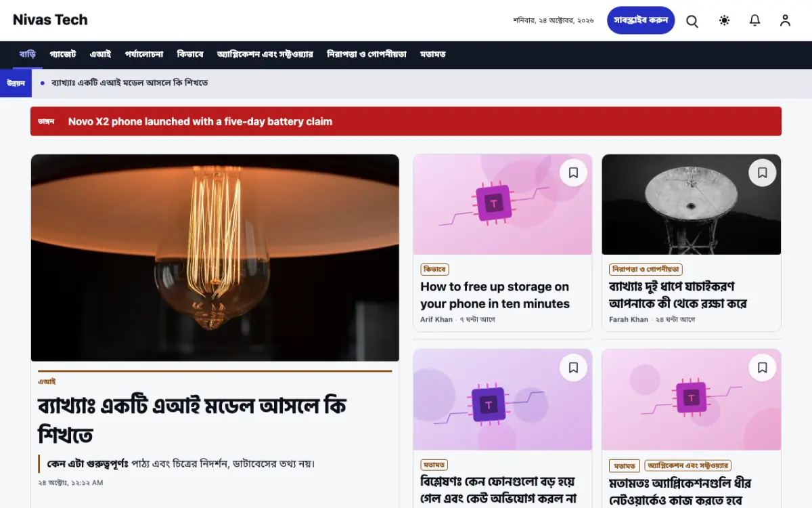Toggle light/dark theme sun icon
This screenshot has height=508, width=812.
[724, 20]
